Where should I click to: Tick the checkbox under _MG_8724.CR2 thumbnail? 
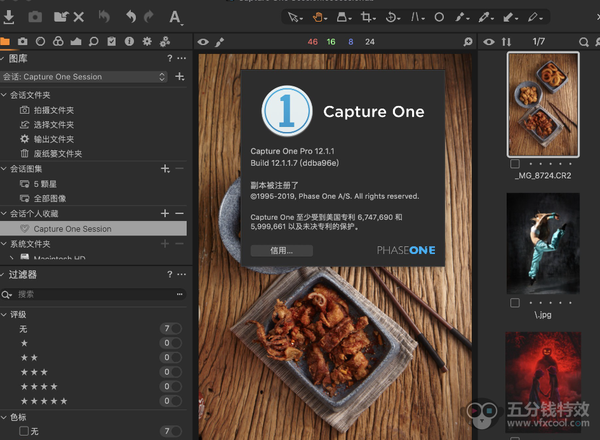[514, 163]
